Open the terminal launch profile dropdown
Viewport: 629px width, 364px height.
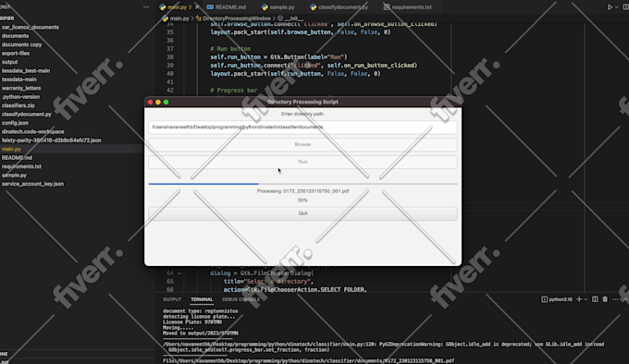tap(586, 299)
